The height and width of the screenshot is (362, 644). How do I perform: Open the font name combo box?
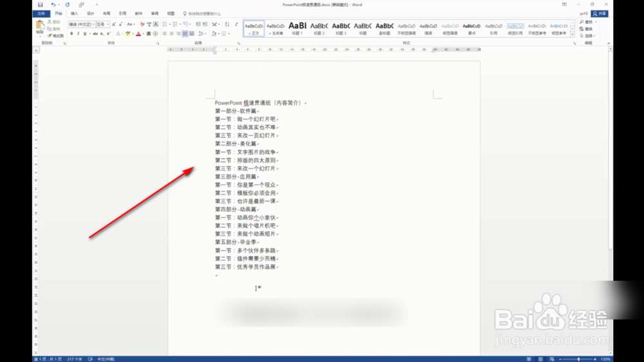[x=82, y=24]
